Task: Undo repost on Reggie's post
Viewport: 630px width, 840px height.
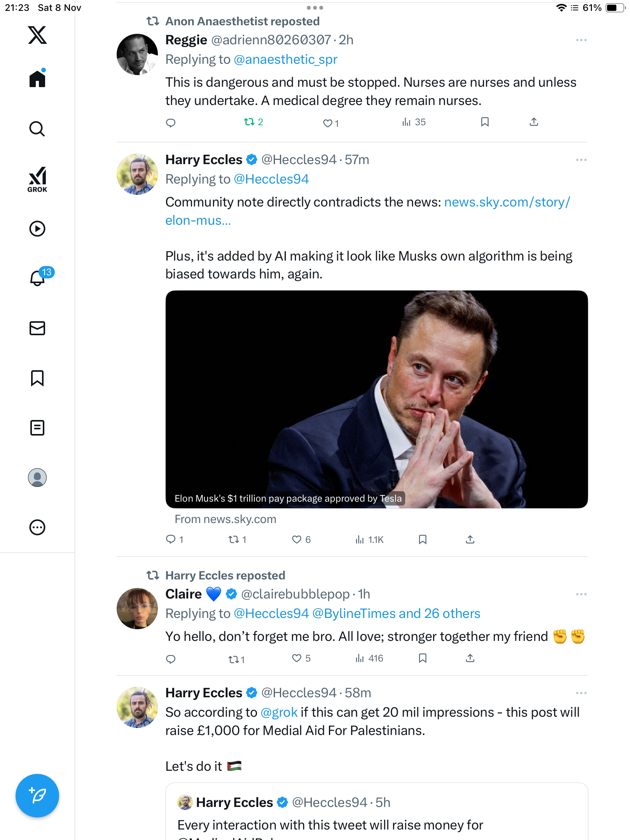Action: pos(249,122)
